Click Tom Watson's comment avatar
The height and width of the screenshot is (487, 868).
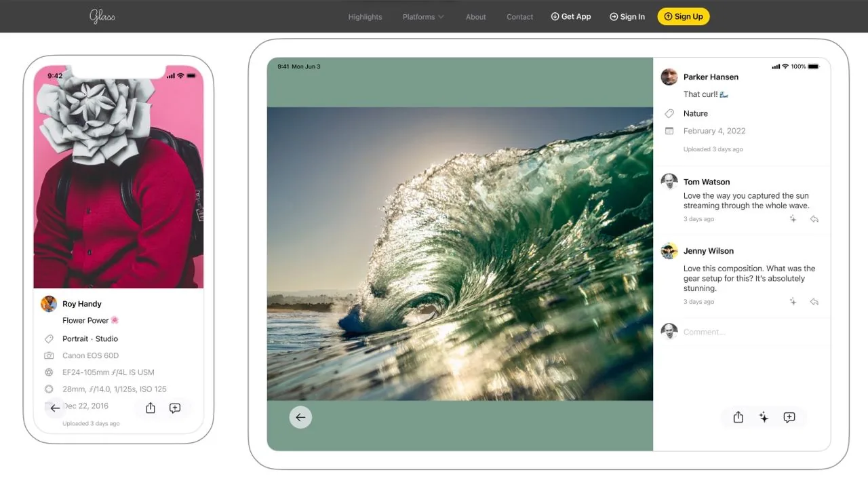(669, 182)
